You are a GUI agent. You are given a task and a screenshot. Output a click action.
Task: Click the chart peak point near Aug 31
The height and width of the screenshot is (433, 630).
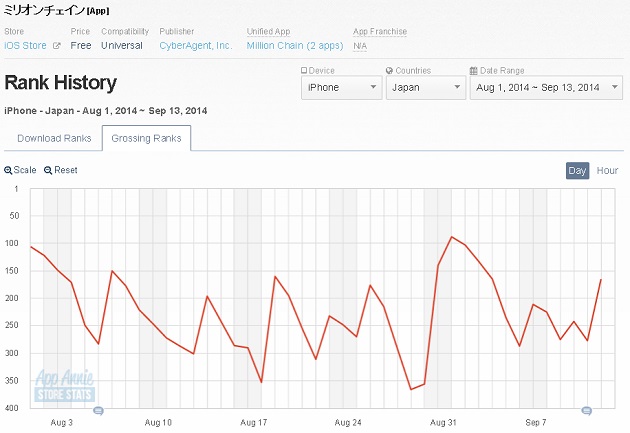tap(452, 237)
